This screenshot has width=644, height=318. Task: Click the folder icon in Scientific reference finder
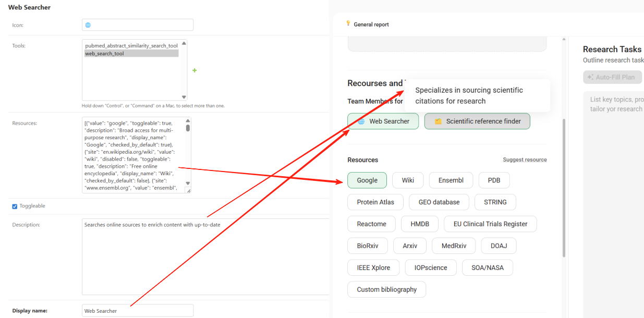click(438, 121)
